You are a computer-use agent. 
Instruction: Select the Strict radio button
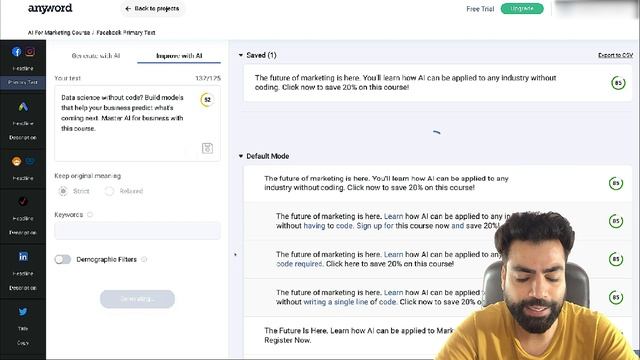click(x=63, y=191)
